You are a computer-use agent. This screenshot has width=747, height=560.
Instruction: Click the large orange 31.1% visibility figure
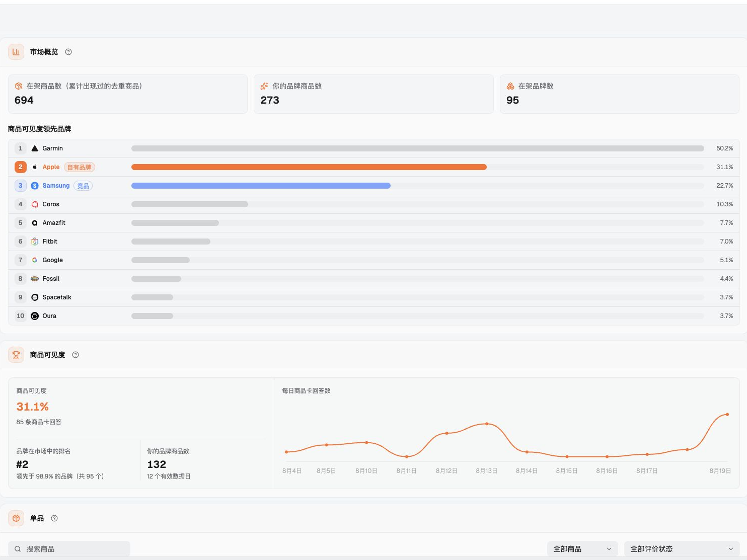coord(33,407)
